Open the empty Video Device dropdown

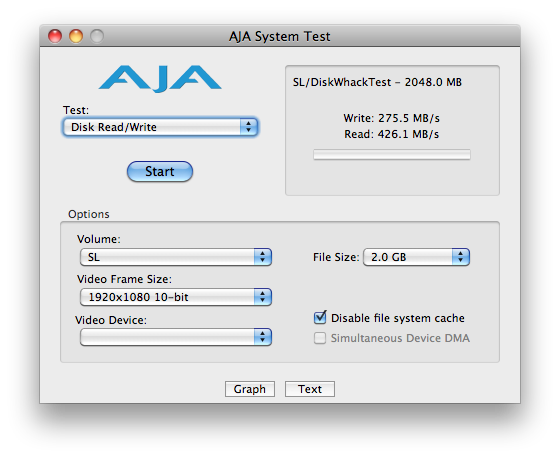(176, 337)
